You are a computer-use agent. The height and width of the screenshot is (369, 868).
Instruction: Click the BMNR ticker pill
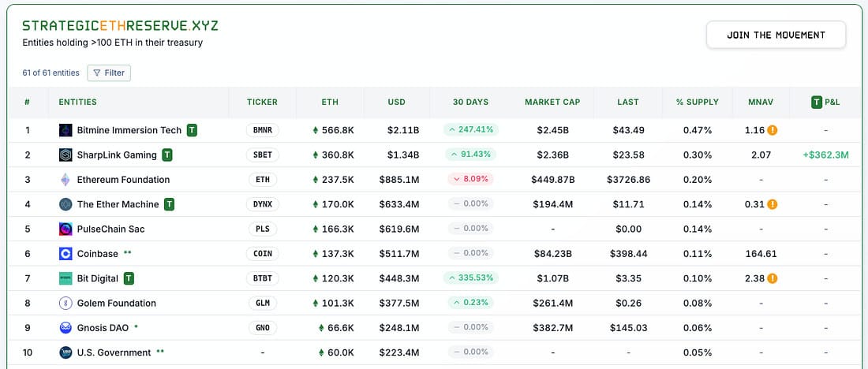click(263, 131)
